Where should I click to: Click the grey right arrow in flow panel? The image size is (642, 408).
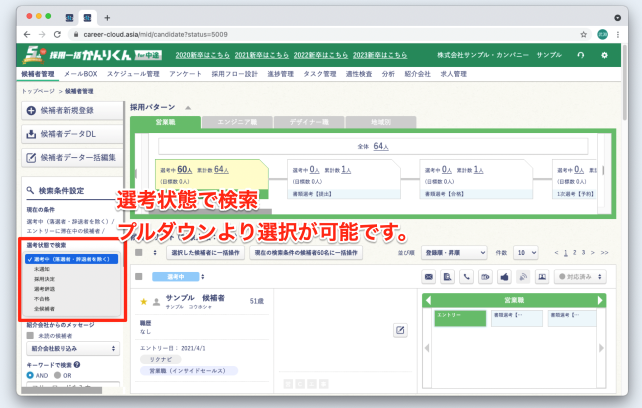601,348
